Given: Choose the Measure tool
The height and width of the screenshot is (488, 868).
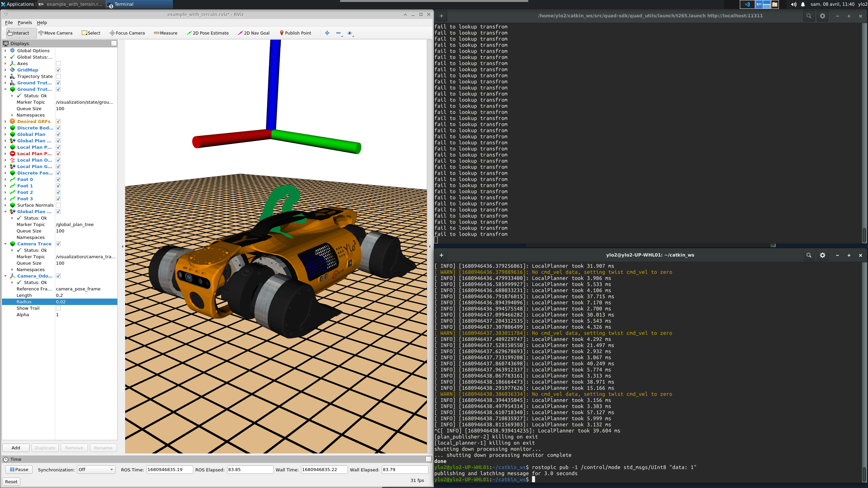Looking at the screenshot, I should click(166, 33).
